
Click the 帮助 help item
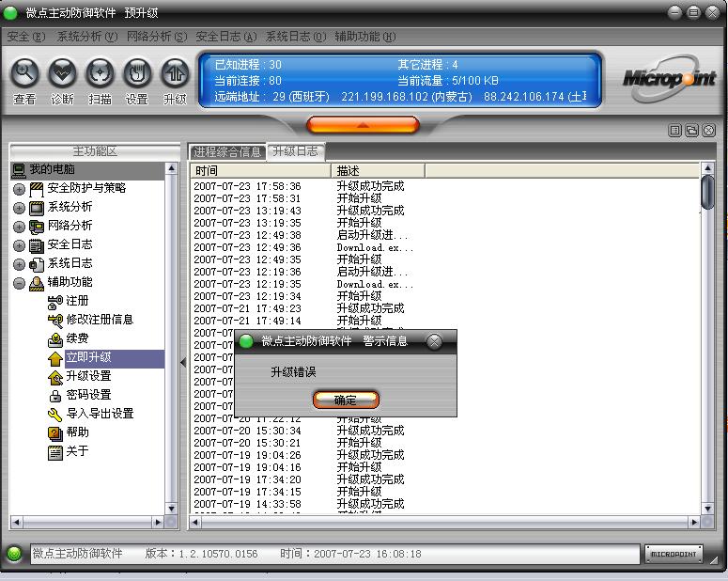tap(77, 432)
